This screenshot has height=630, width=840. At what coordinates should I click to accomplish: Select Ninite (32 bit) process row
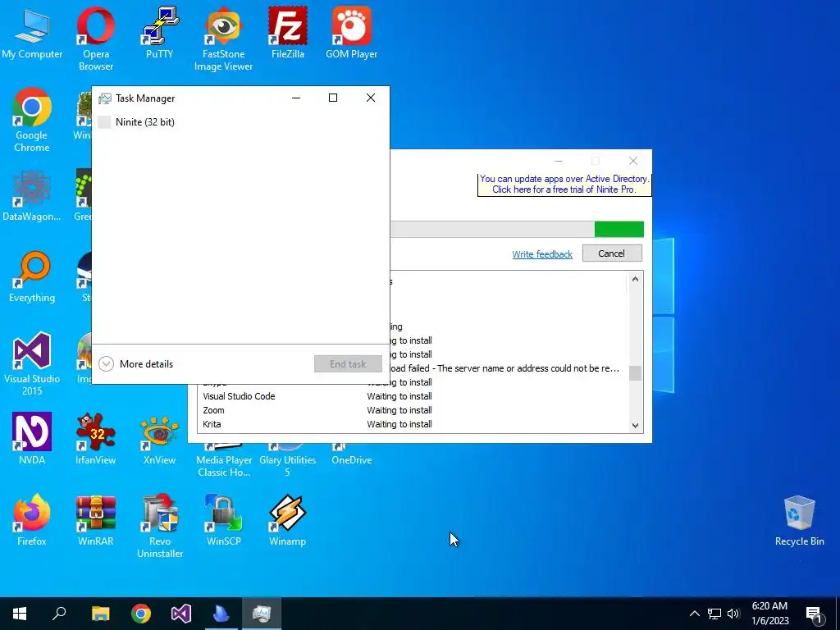pyautogui.click(x=240, y=122)
